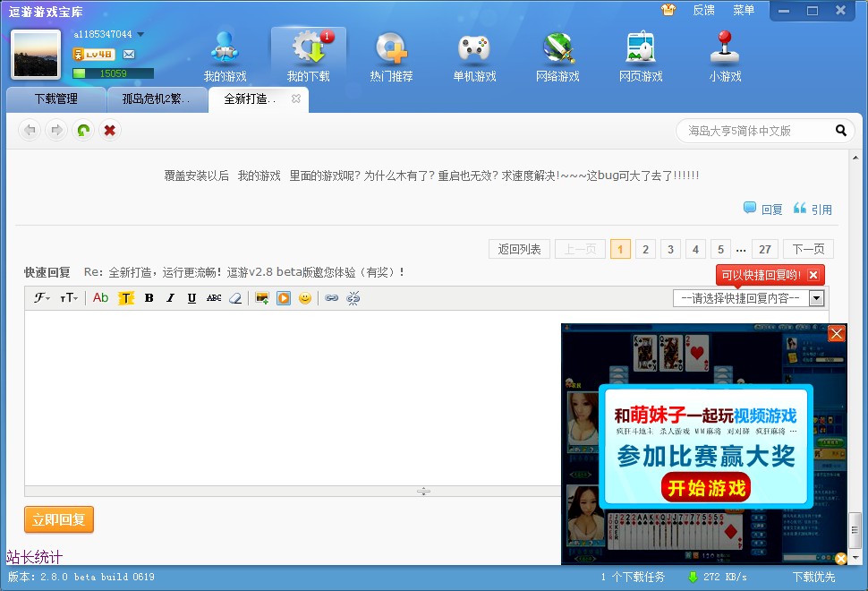
Task: Click the Lv48 level badge
Action: [94, 55]
